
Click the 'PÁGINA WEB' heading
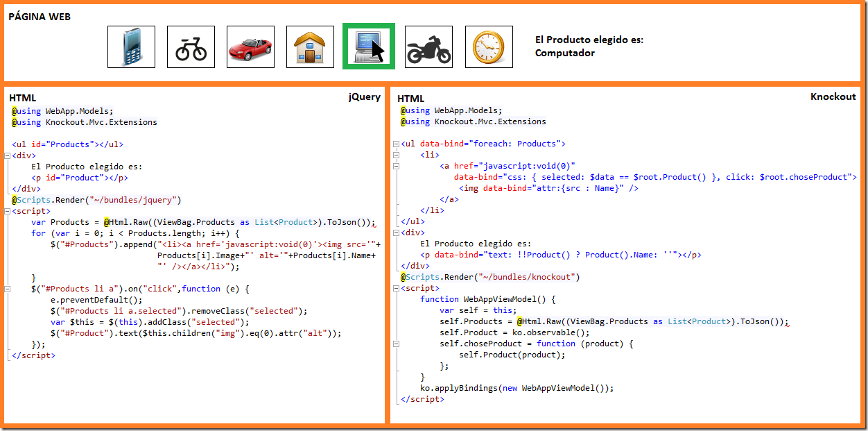click(40, 16)
